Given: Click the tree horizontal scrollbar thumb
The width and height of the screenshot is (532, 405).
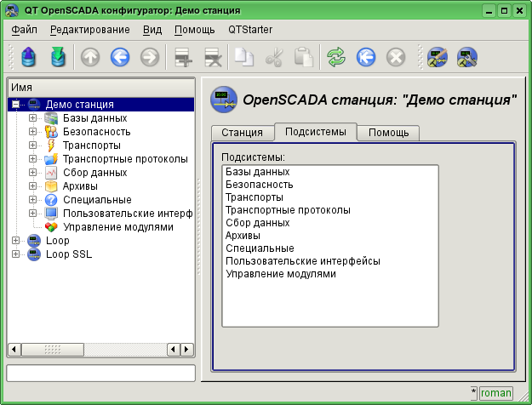Looking at the screenshot, I should 53,350.
